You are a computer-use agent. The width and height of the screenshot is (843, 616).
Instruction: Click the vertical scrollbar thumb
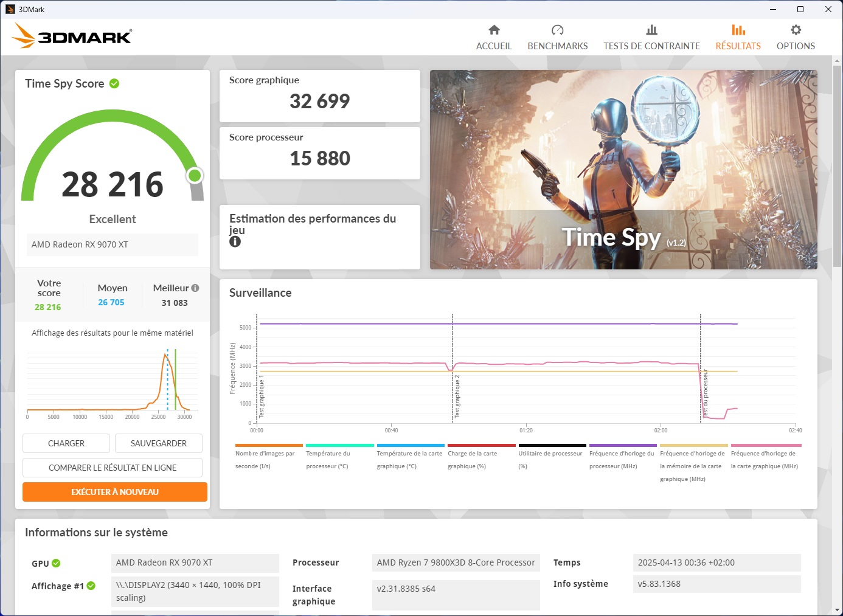[x=837, y=166]
